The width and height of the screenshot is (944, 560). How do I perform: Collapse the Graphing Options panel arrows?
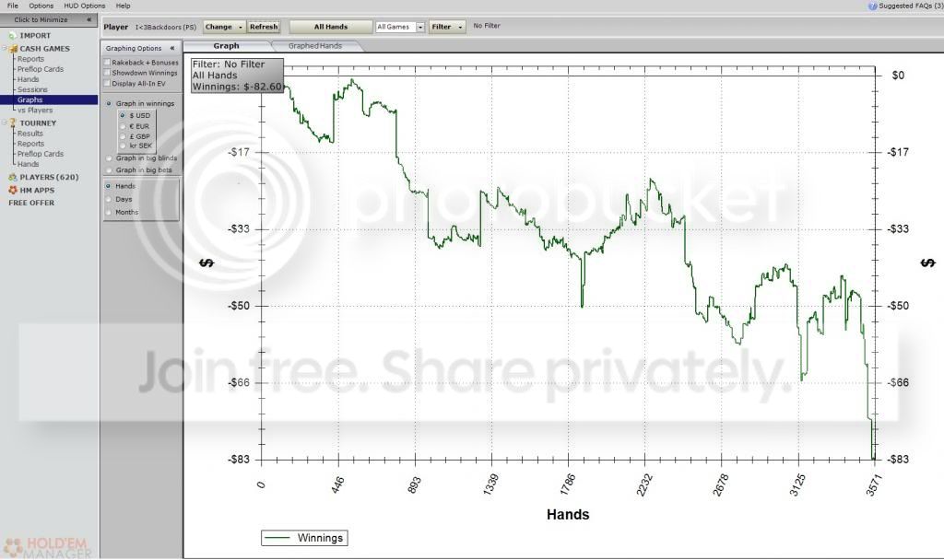(172, 48)
